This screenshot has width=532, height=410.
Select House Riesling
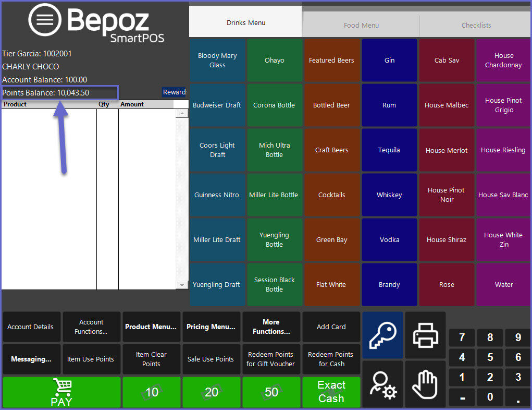coord(503,150)
